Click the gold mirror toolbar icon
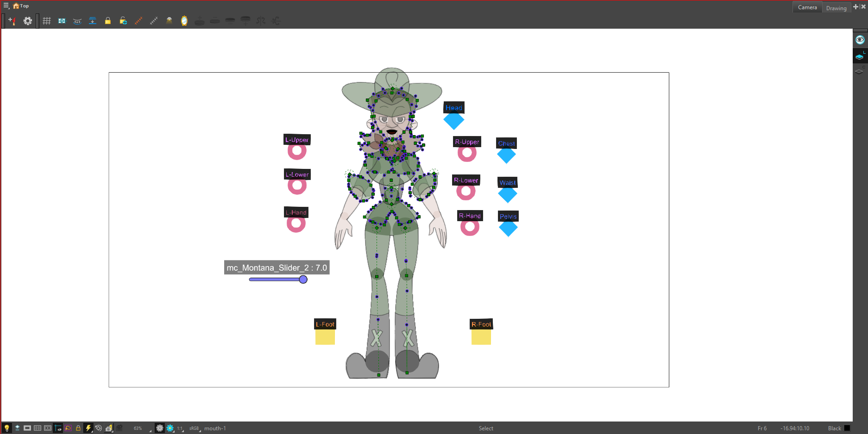The height and width of the screenshot is (434, 868). (x=184, y=21)
